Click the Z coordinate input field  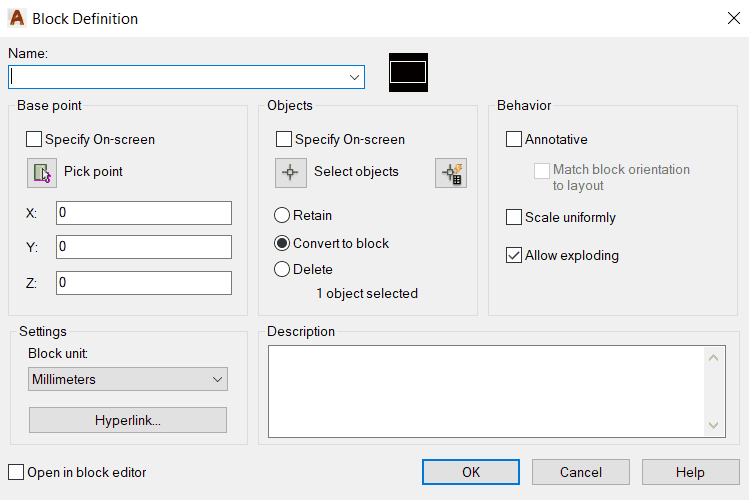pos(144,283)
